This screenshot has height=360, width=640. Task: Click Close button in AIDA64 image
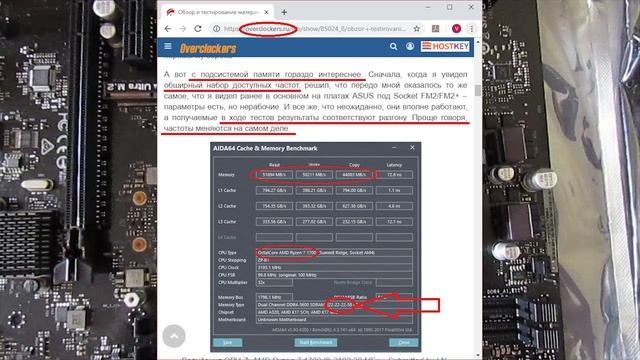pyautogui.click(x=404, y=342)
